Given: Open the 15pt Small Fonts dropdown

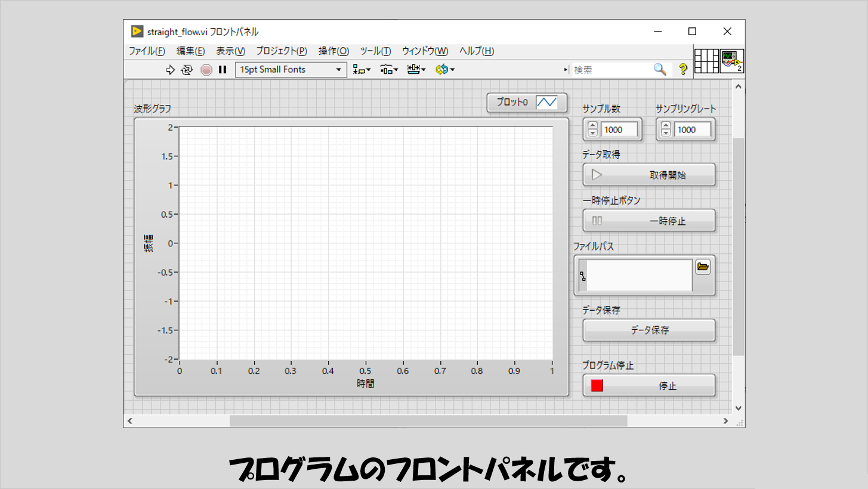Looking at the screenshot, I should tap(291, 70).
